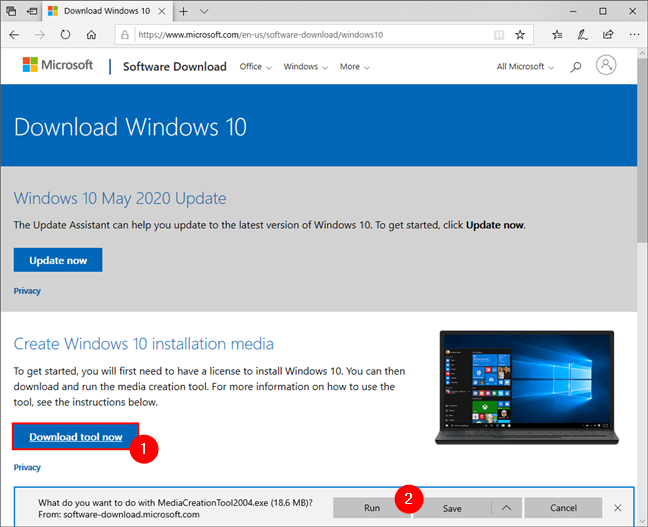
Task: Open the Favorites hub
Action: (x=557, y=35)
